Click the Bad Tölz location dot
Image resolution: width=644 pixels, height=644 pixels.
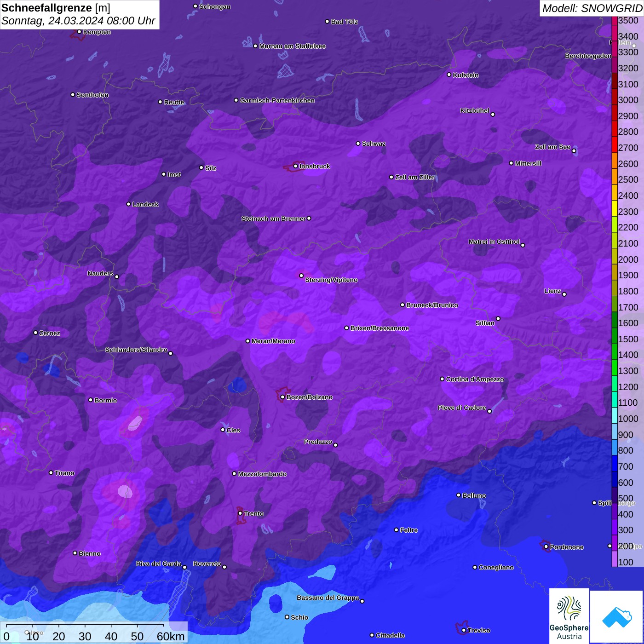(328, 22)
